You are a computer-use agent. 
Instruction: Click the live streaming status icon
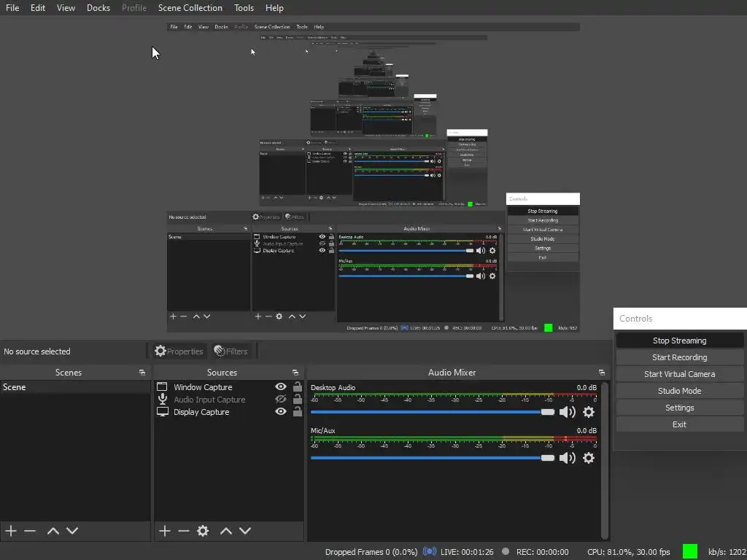430,551
